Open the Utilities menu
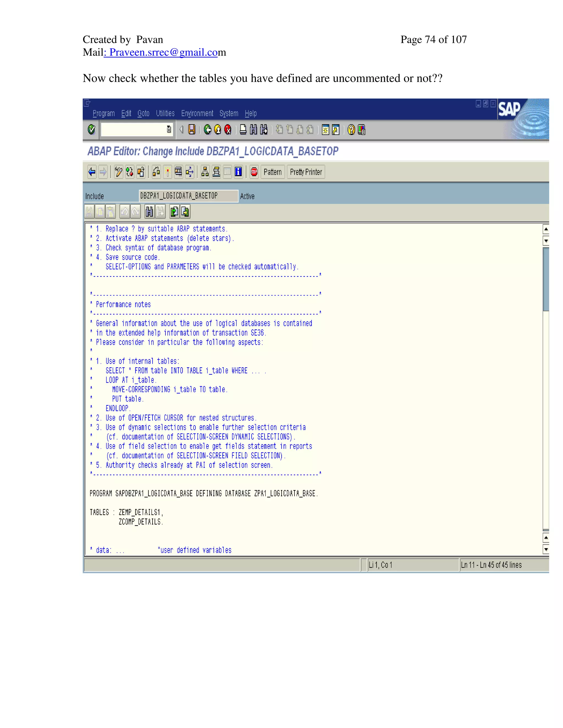 point(165,114)
